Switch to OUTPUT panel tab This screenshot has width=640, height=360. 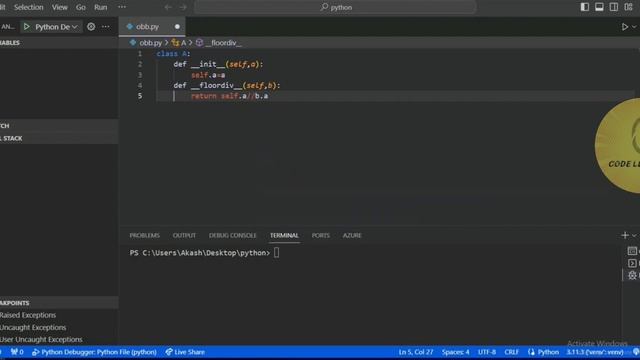(184, 236)
